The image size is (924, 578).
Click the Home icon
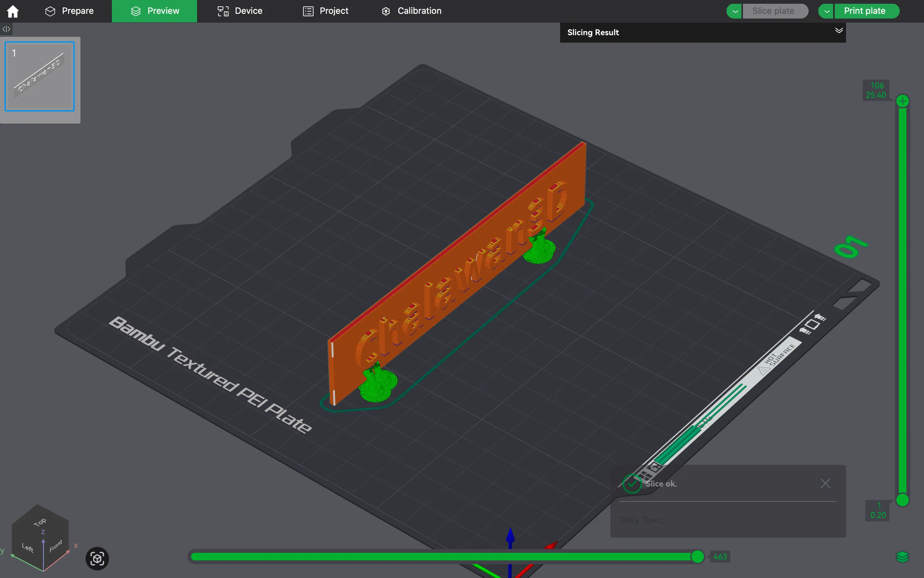pyautogui.click(x=13, y=11)
